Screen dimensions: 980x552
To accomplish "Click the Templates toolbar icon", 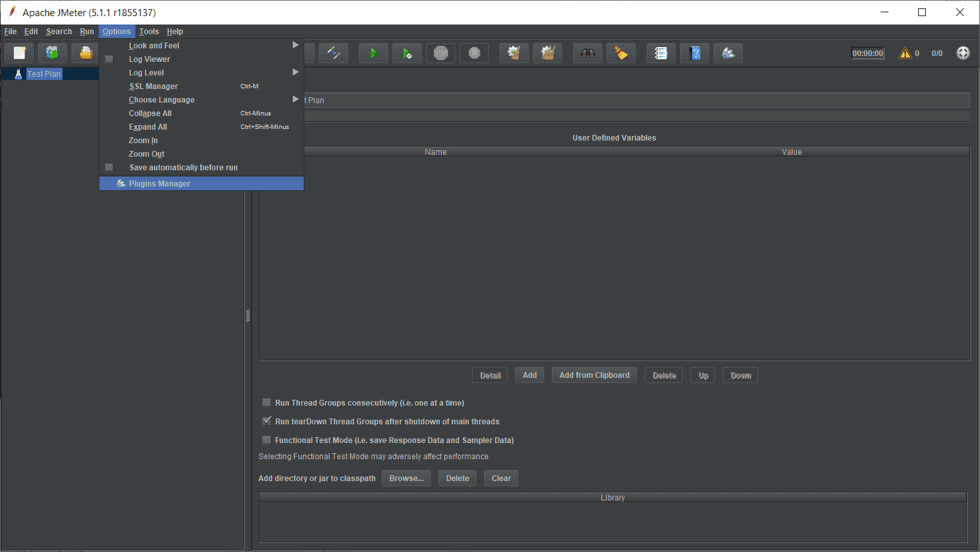I will (x=53, y=53).
